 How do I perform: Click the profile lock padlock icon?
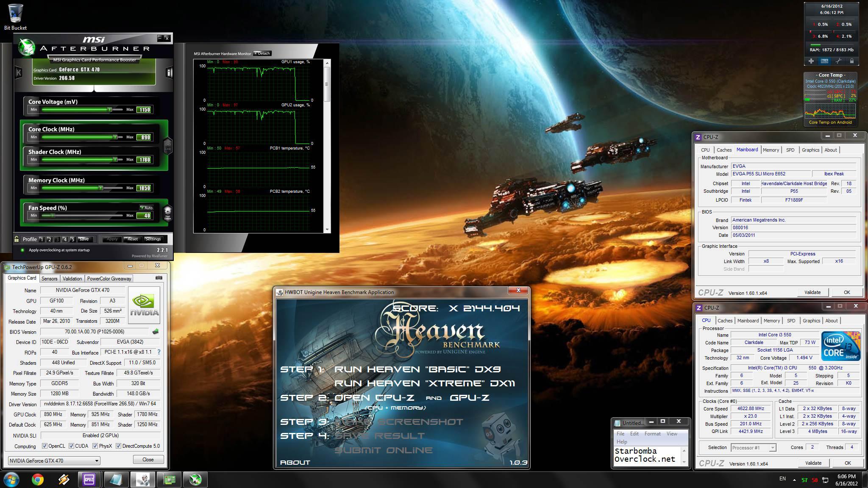coord(17,239)
